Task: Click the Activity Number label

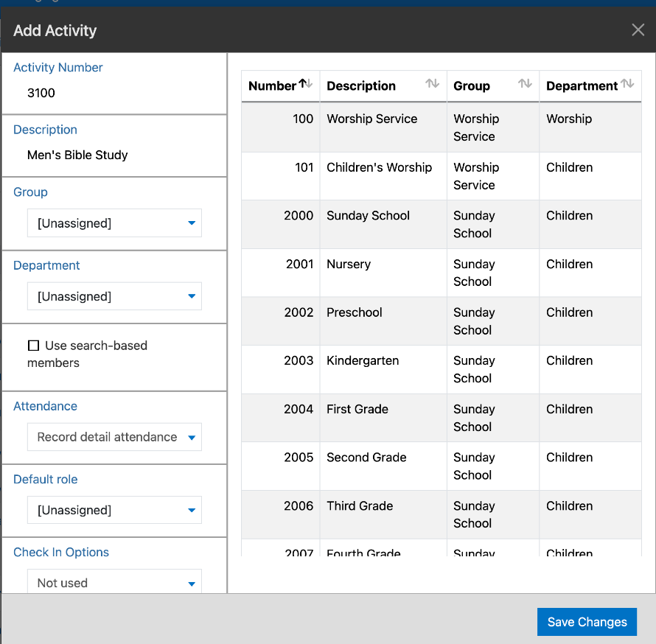Action: pyautogui.click(x=57, y=67)
